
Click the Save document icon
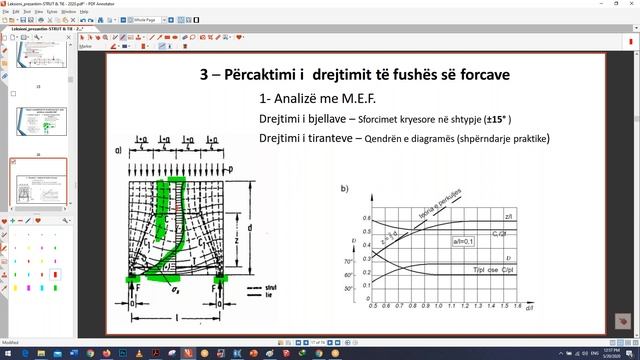(23, 20)
